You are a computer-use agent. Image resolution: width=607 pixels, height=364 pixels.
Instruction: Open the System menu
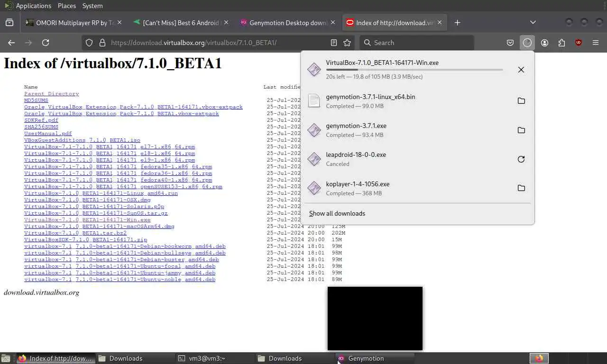coord(92,6)
